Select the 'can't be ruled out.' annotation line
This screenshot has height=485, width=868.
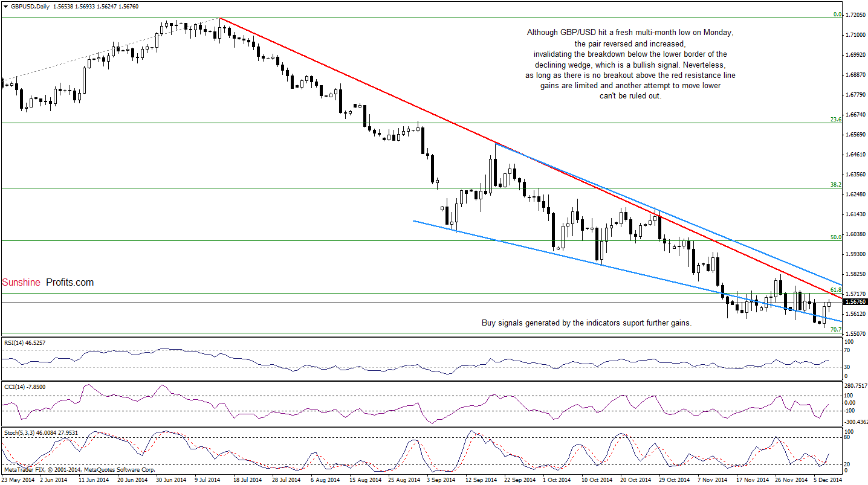coord(630,96)
